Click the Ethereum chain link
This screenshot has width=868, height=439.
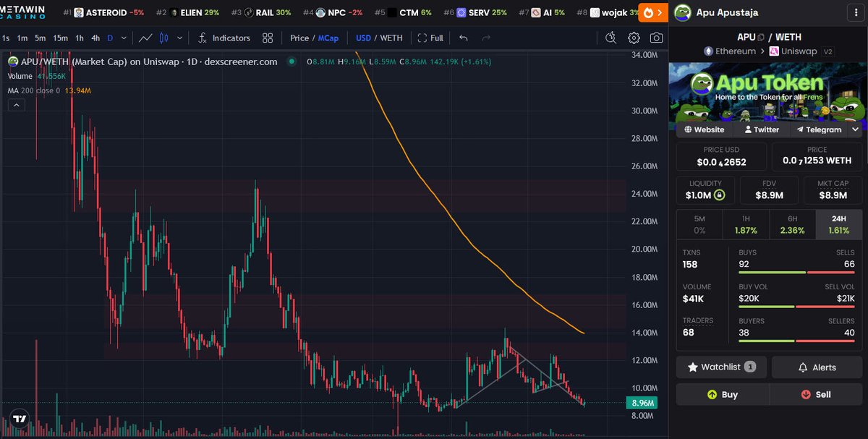coord(730,51)
